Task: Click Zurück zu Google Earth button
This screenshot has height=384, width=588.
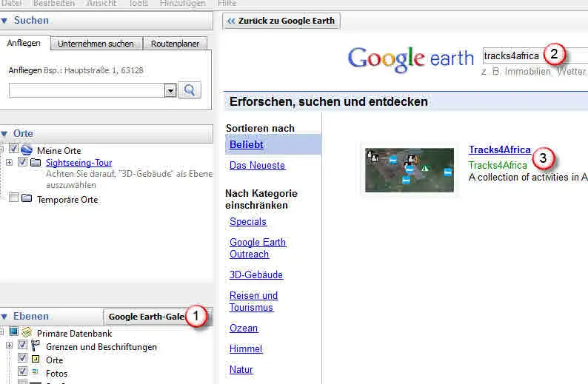Action: [x=281, y=21]
